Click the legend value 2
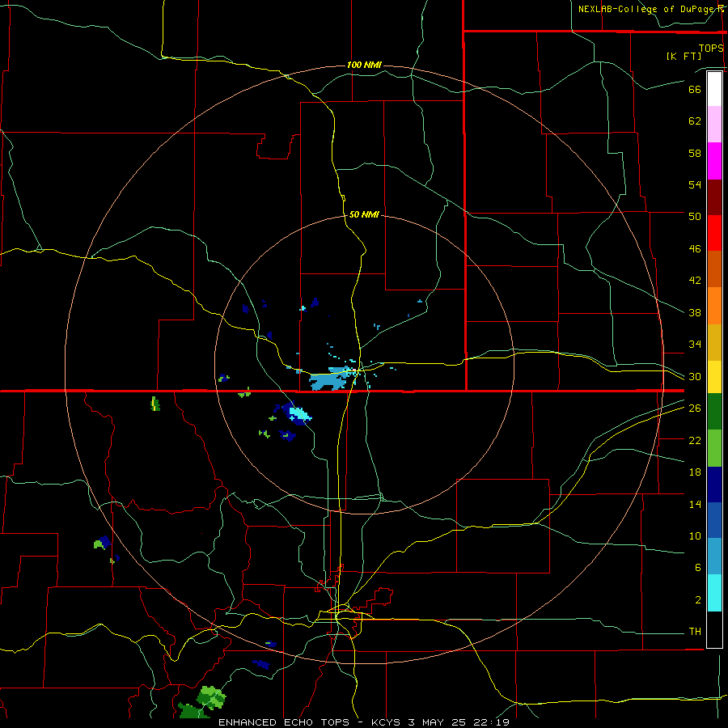Image resolution: width=728 pixels, height=728 pixels. [697, 600]
